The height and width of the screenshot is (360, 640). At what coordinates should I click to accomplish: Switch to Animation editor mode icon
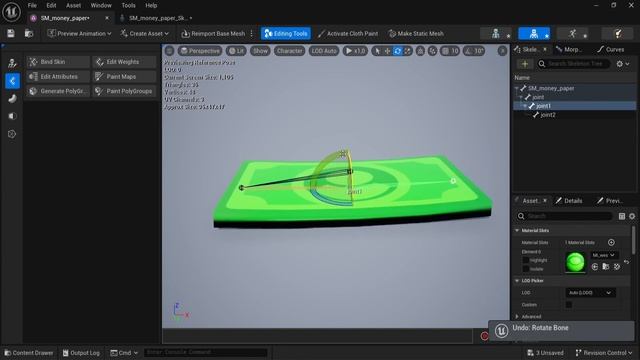tap(572, 33)
